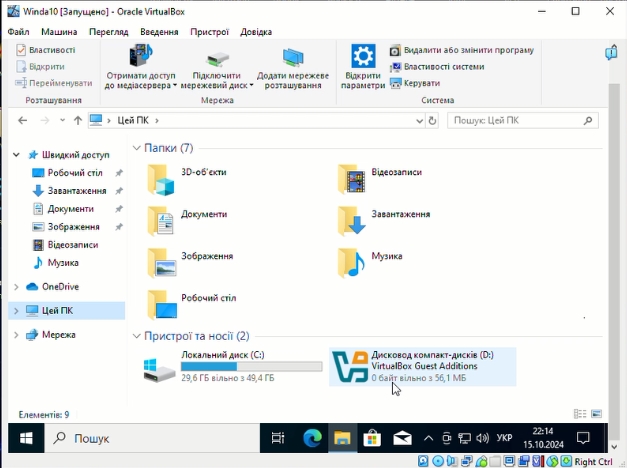This screenshot has height=468, width=627.
Task: Click Локальний диск (C:) usage bar
Action: pyautogui.click(x=252, y=366)
